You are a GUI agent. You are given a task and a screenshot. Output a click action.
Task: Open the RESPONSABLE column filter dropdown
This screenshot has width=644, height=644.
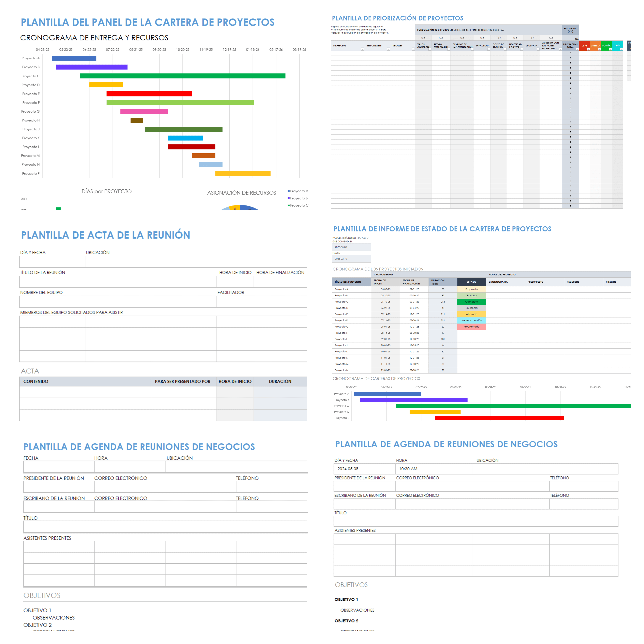388,49
